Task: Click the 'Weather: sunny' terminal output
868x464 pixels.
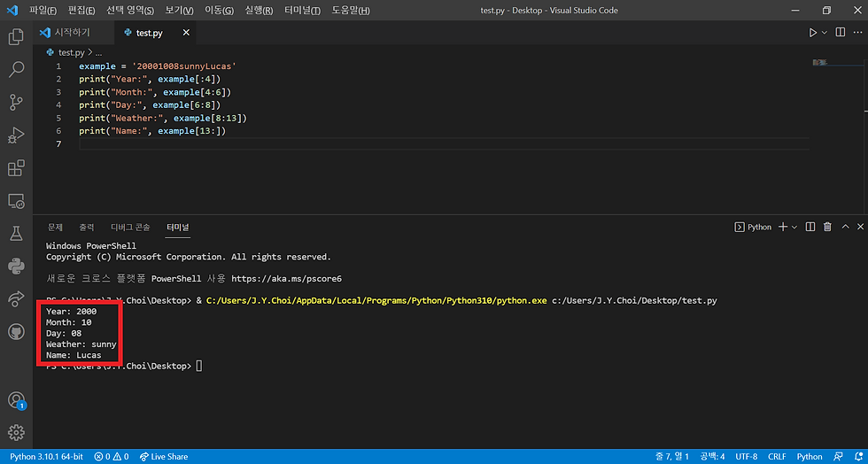Action: [81, 344]
